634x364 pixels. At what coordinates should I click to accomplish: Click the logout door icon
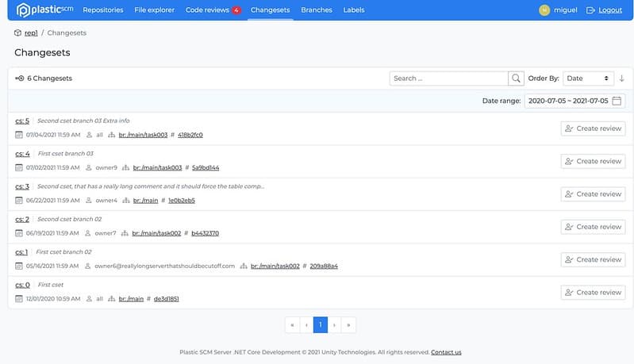pyautogui.click(x=590, y=10)
